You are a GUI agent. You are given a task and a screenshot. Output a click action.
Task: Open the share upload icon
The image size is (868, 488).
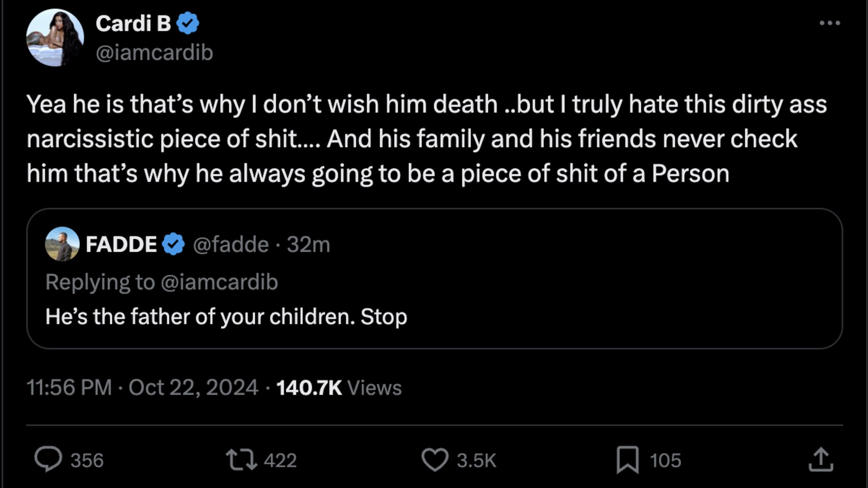tap(821, 460)
